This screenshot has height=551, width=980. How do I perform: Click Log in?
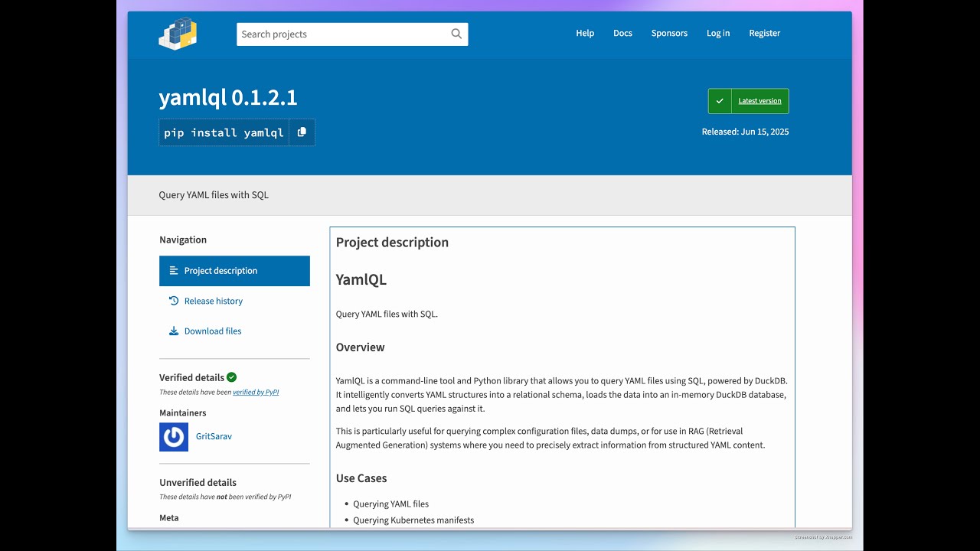718,33
